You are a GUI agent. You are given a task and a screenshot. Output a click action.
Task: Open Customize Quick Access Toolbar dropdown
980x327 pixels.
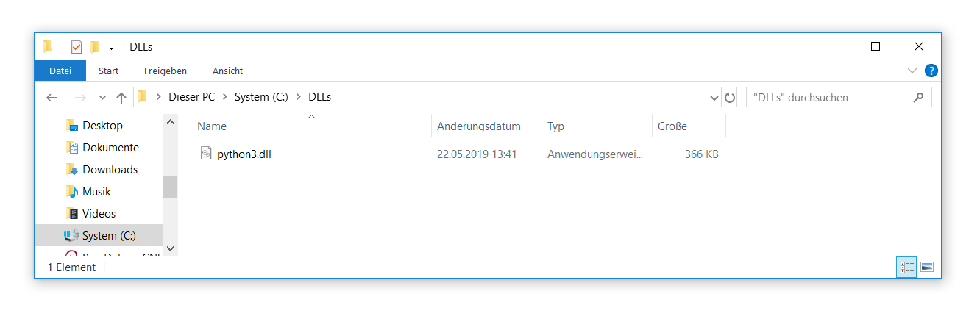click(111, 48)
